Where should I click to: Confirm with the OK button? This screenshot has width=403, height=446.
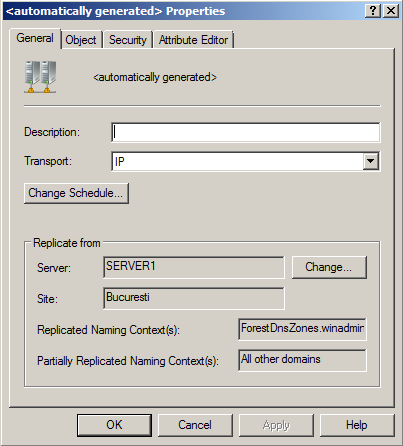114,425
